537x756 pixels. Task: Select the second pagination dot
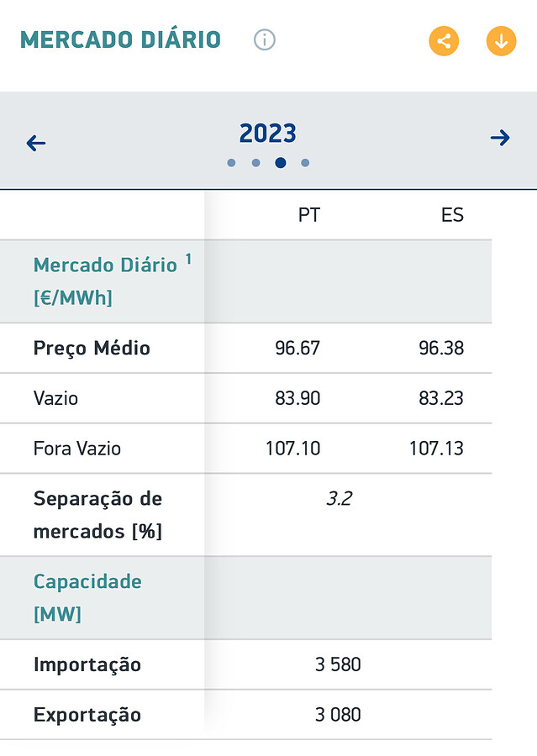click(x=255, y=163)
